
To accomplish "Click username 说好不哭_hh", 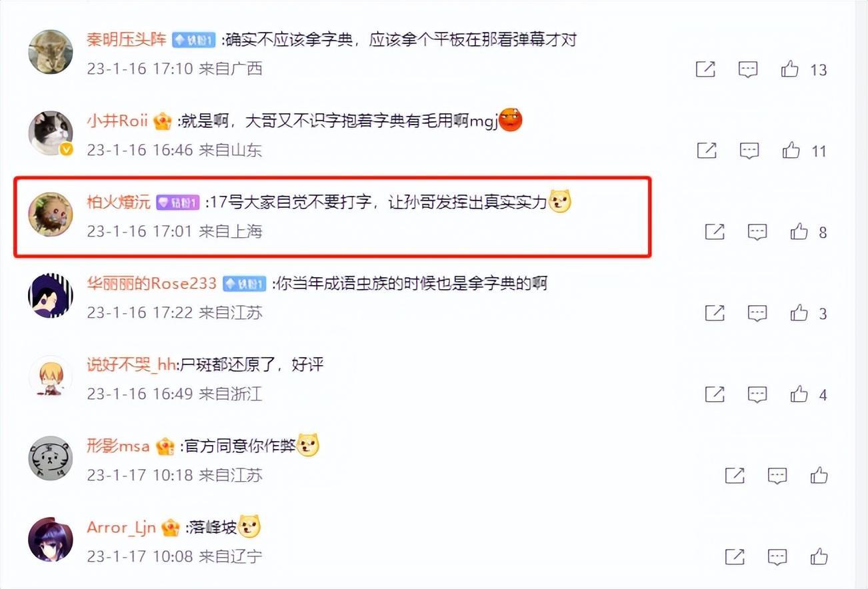I will click(131, 364).
